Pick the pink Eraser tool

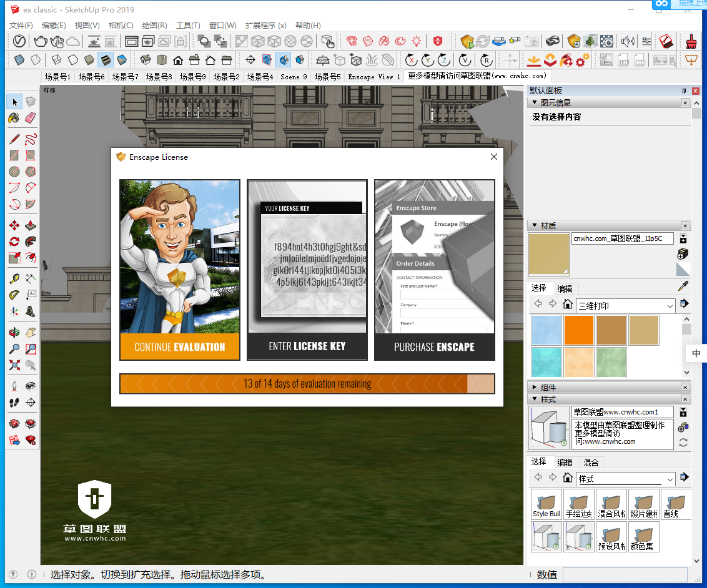point(30,118)
